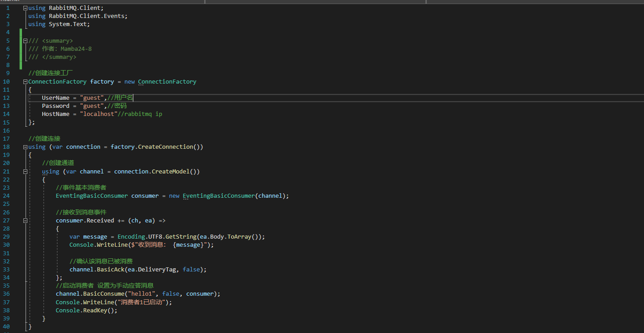
Task: Click the '//接收到消息事件' comment
Action: 81,212
